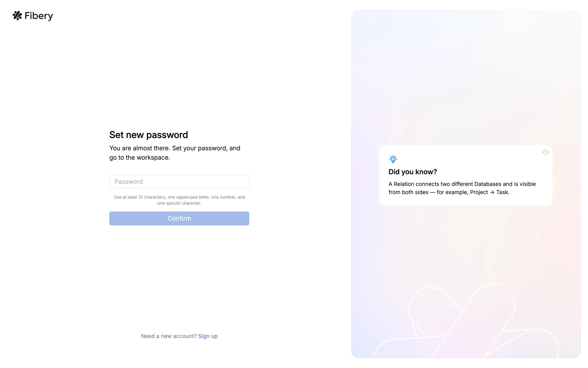Viewport: 588px width, 368px height.
Task: Click the decorative Fibery outline graphic
Action: pyautogui.click(x=466, y=322)
